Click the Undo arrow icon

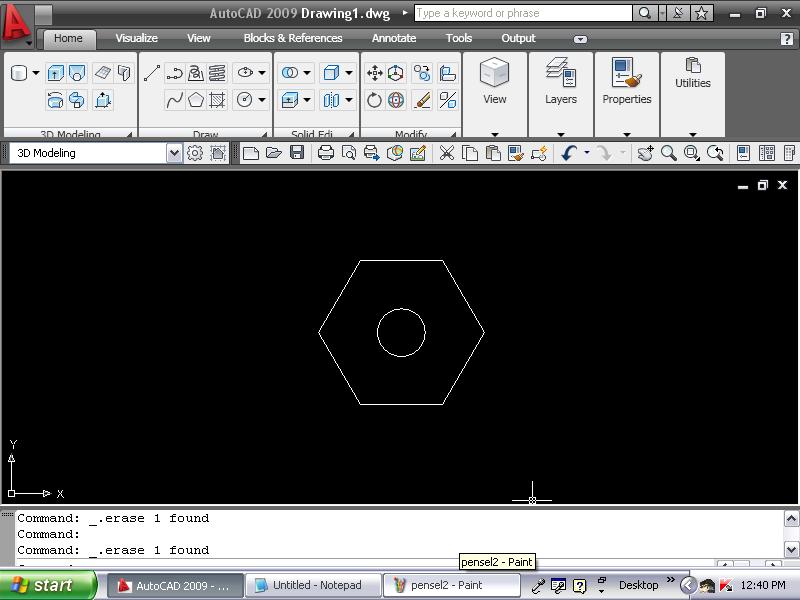pos(569,153)
